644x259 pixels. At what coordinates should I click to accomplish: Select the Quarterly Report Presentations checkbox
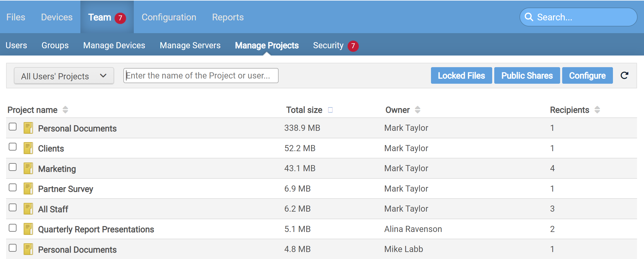tap(13, 228)
